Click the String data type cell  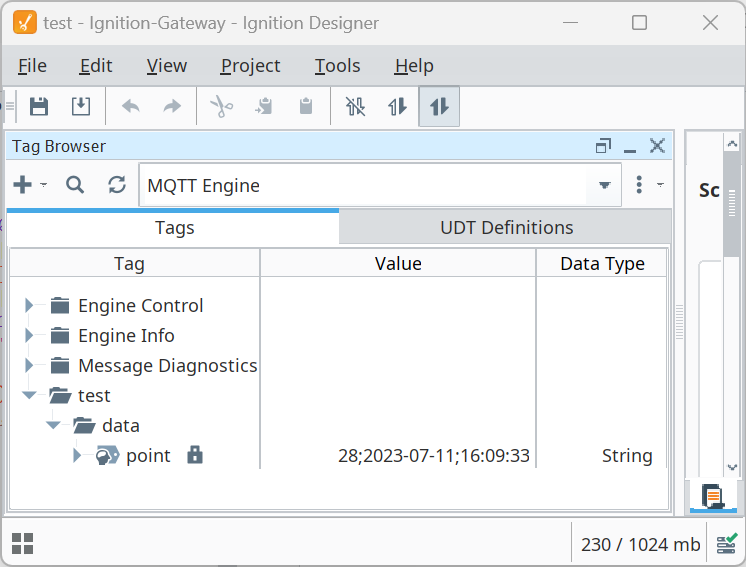click(x=627, y=456)
